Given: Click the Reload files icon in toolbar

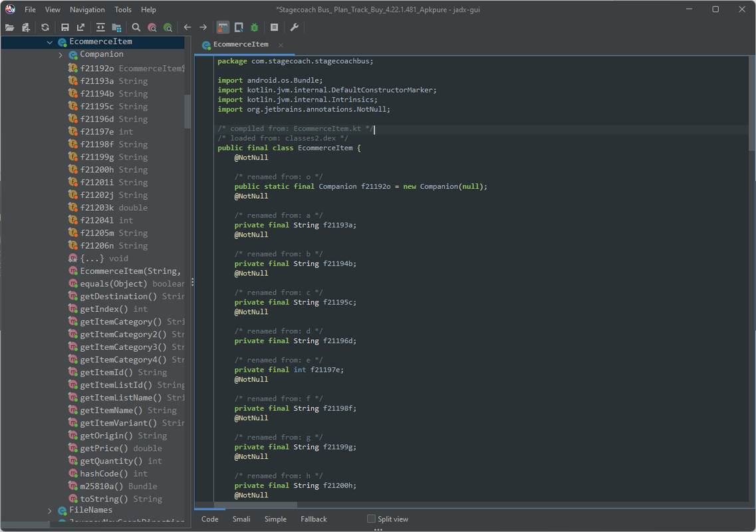Looking at the screenshot, I should pyautogui.click(x=44, y=27).
